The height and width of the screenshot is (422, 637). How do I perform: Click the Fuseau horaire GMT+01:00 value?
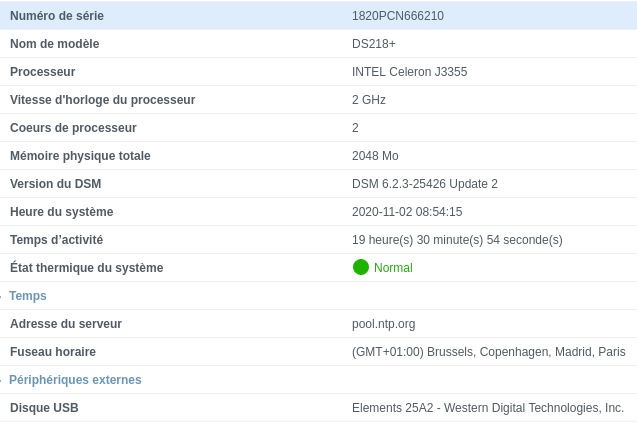pyautogui.click(x=488, y=352)
